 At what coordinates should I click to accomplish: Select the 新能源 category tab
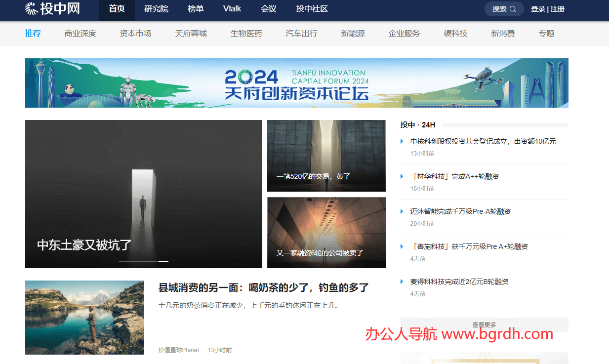point(353,34)
